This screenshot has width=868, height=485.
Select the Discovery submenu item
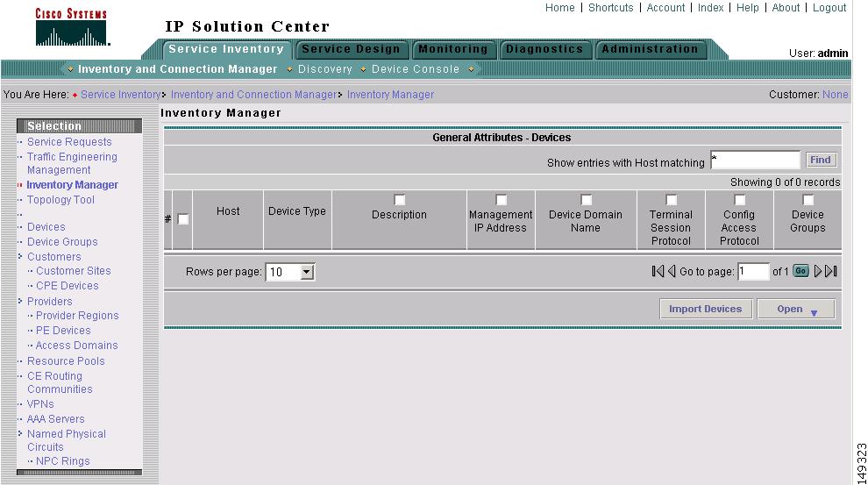click(325, 69)
